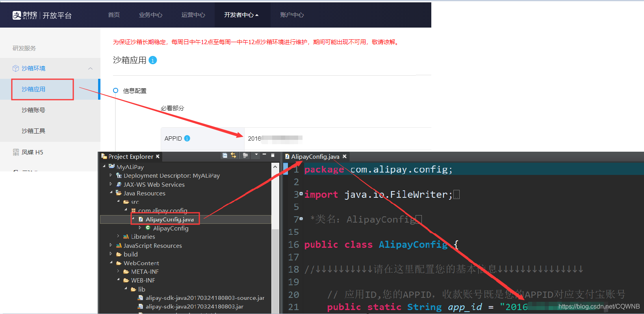Open the 运营中心 navigation tab
Screen dimensions: 644x314
click(x=193, y=15)
